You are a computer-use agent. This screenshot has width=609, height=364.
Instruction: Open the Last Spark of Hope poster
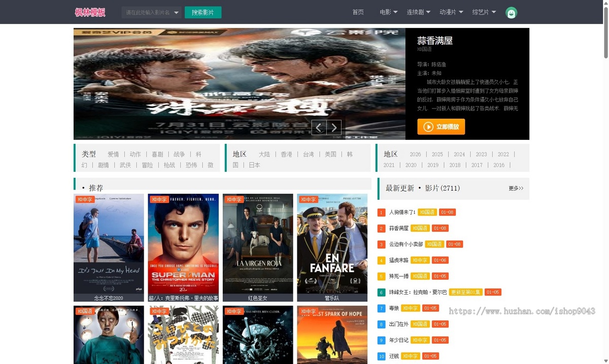(332, 335)
